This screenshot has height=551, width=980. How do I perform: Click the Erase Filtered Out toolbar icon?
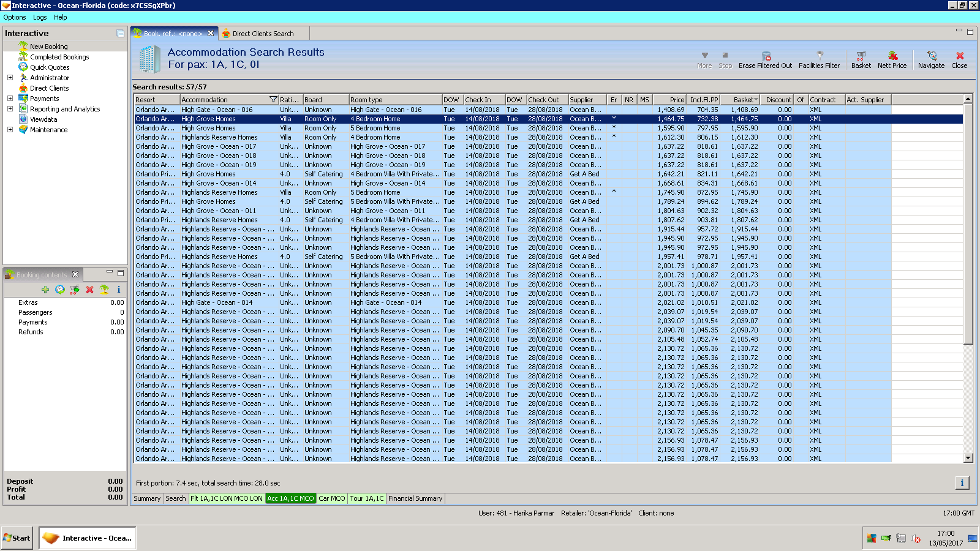point(766,56)
